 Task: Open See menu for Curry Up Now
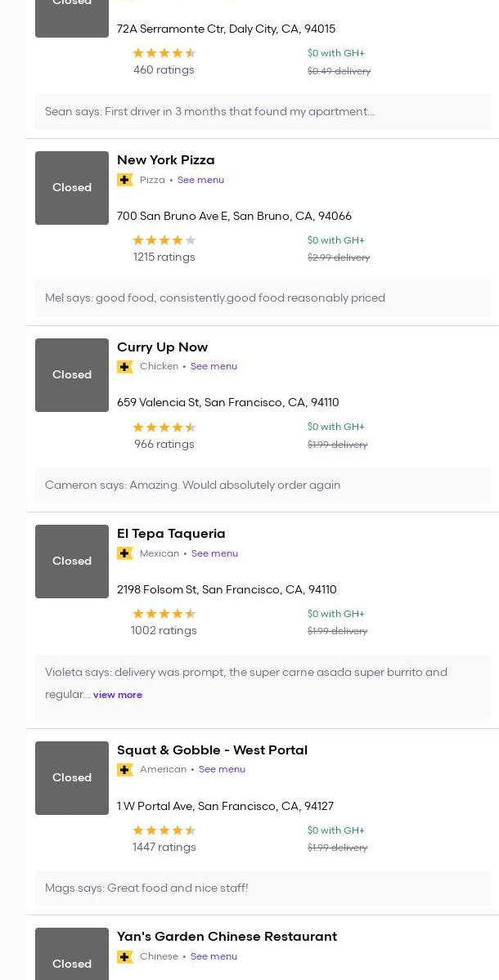pyautogui.click(x=214, y=367)
